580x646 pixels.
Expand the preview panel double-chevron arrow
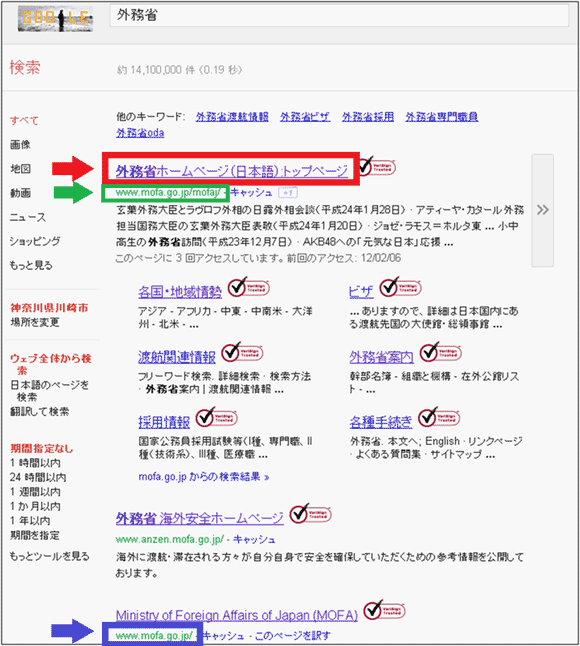click(x=543, y=210)
